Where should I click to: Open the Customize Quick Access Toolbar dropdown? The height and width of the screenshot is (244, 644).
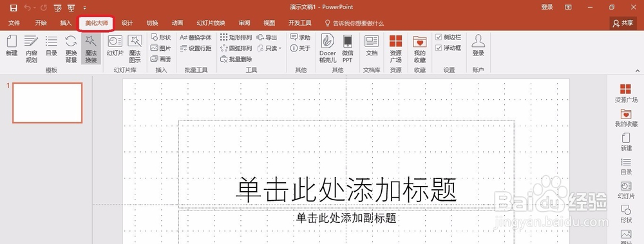[84, 8]
